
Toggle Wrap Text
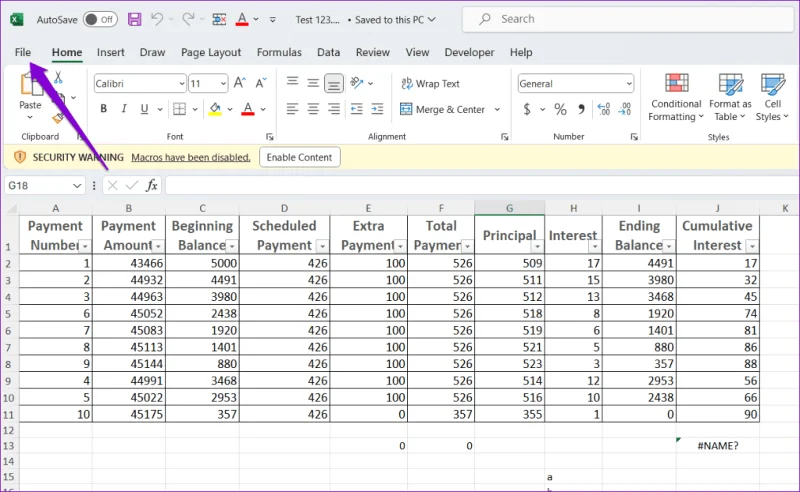pyautogui.click(x=430, y=83)
